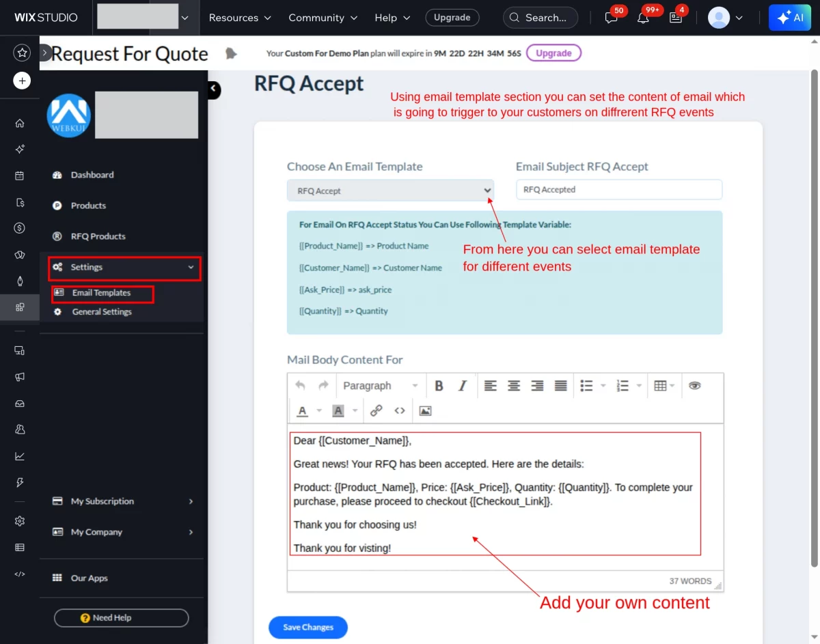
Task: Open the Help menu
Action: pos(392,18)
